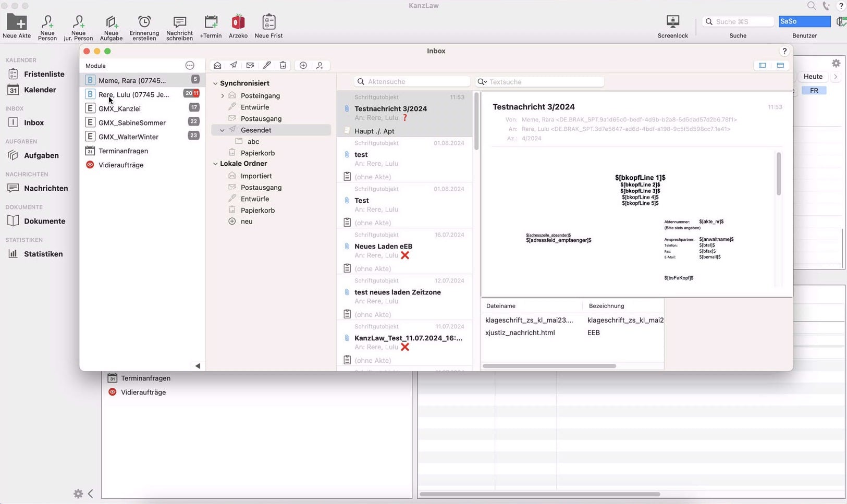
Task: Switch to the side-by-side layout view
Action: (763, 65)
